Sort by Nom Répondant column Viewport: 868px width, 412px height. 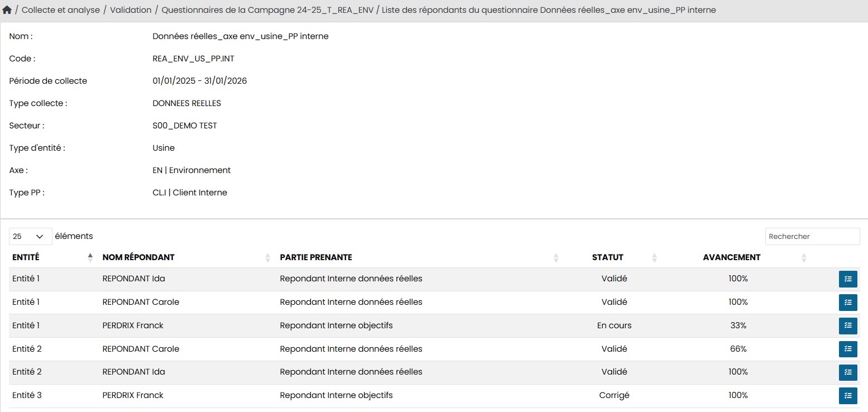(x=267, y=257)
